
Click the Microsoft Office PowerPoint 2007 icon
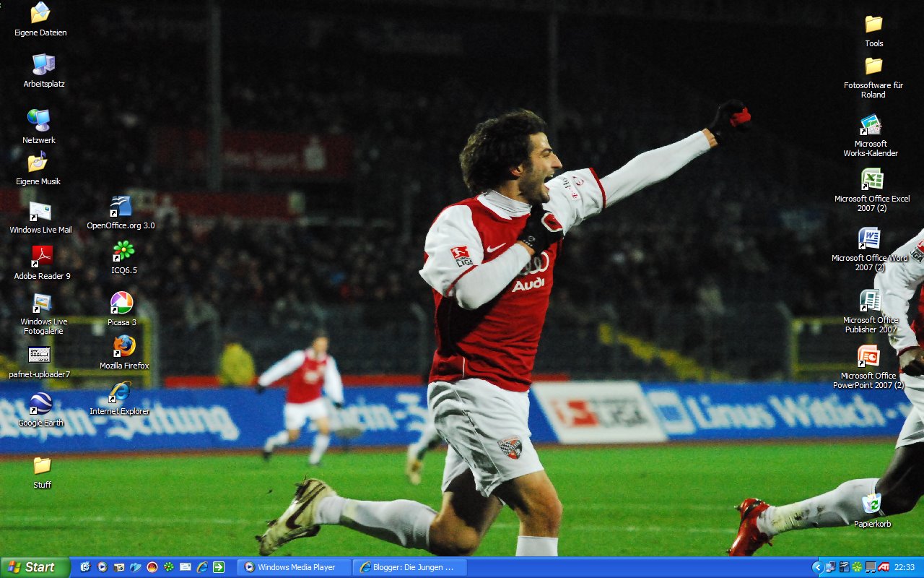pos(868,356)
